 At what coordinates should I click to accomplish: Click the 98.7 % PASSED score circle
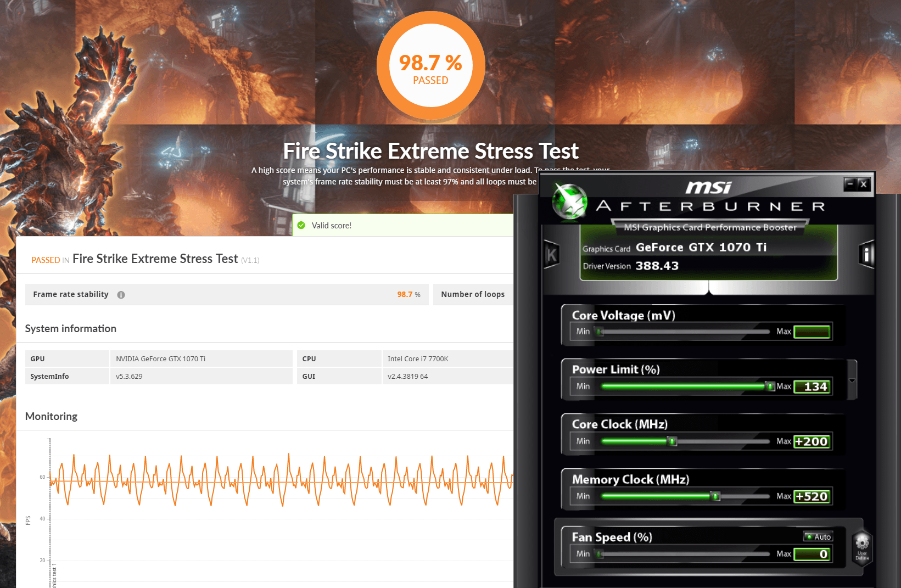[x=431, y=65]
